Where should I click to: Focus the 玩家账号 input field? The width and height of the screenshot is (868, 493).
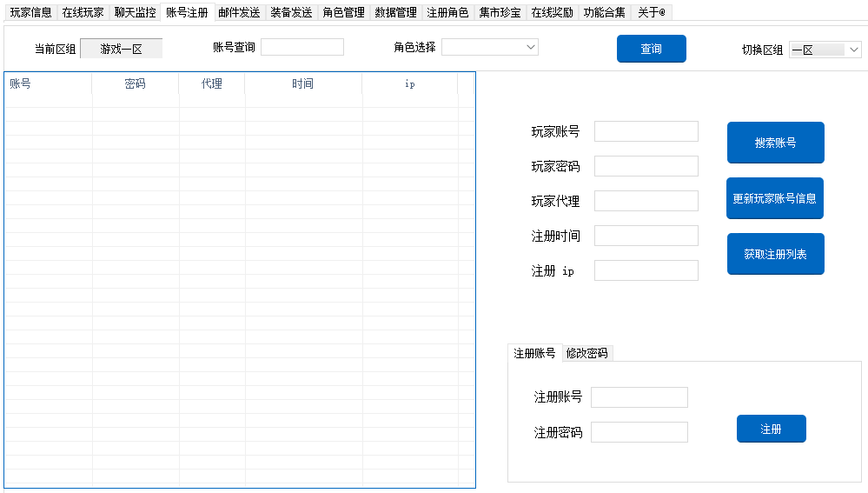click(x=646, y=131)
